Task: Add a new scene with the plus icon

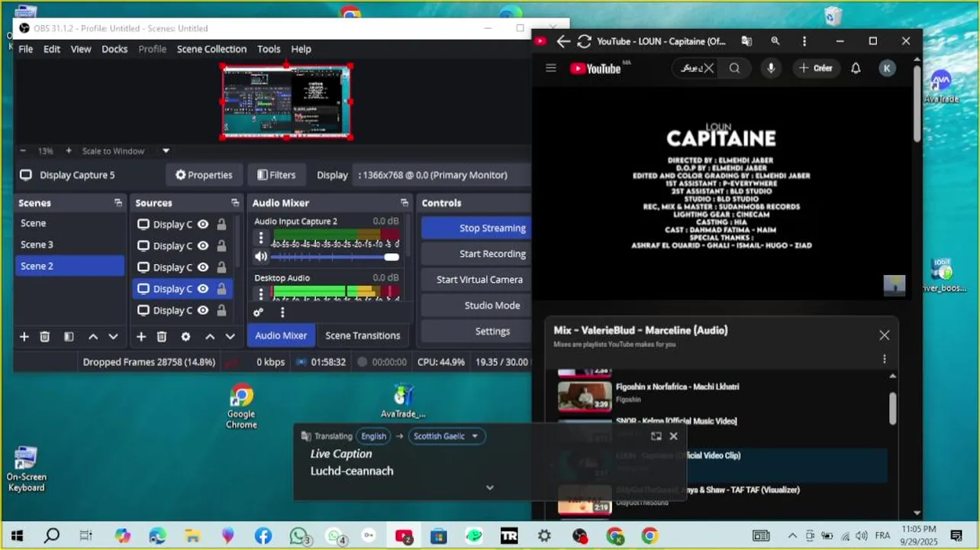Action: [24, 337]
